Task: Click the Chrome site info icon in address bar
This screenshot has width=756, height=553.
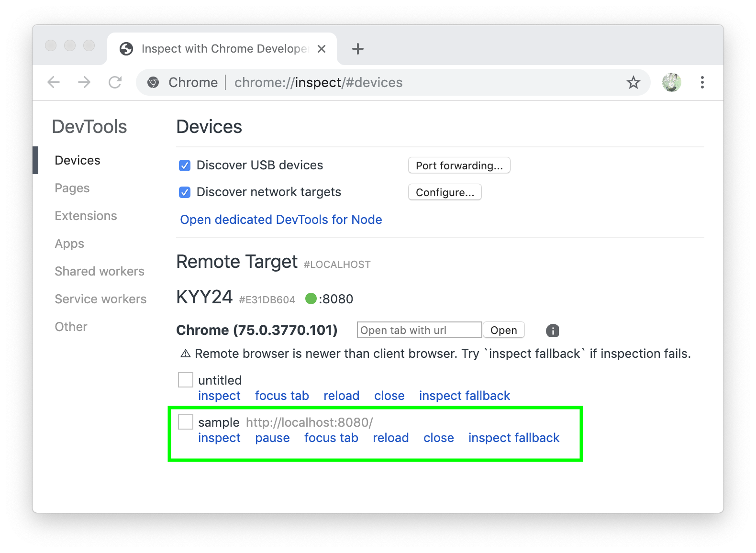Action: click(x=153, y=82)
